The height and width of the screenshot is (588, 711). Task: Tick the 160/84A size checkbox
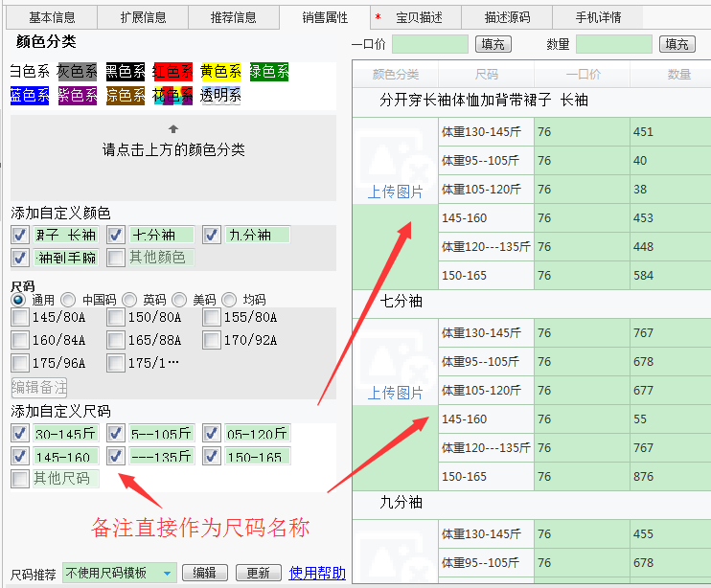tap(20, 340)
